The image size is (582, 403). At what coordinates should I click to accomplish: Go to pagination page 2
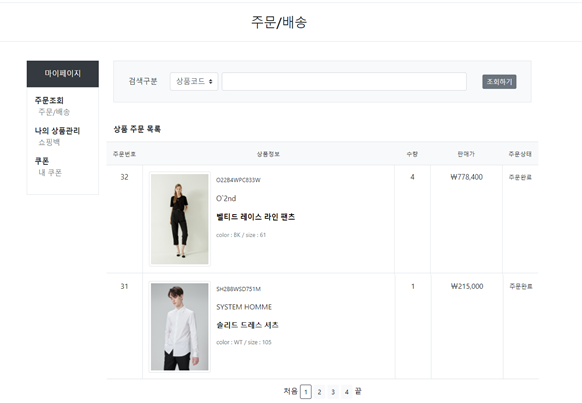319,392
